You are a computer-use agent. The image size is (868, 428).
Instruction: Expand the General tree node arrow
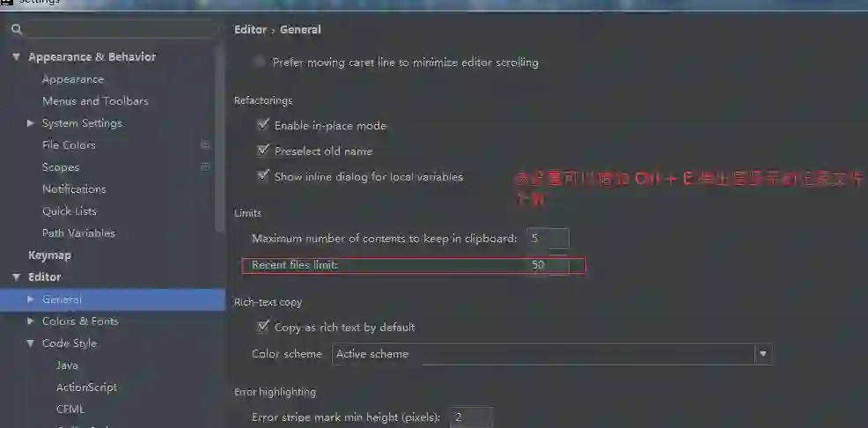[31, 299]
